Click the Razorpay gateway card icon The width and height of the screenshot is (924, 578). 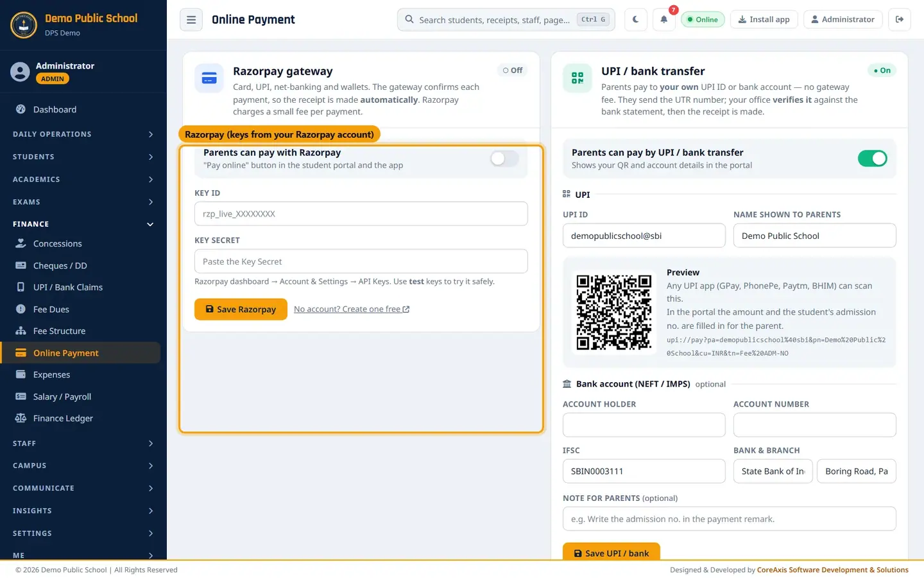pos(209,78)
